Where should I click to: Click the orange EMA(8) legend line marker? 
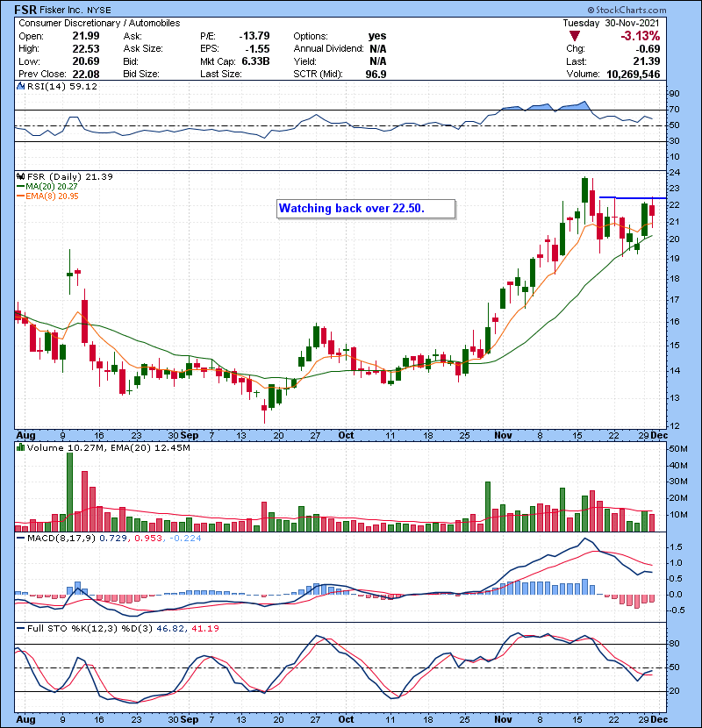coord(21,196)
